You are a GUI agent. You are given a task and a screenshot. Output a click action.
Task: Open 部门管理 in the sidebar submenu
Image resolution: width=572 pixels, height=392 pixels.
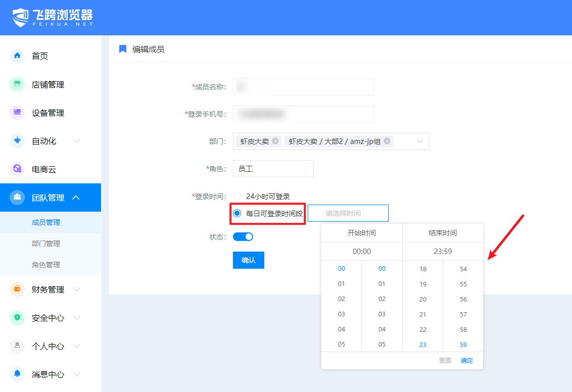point(46,243)
